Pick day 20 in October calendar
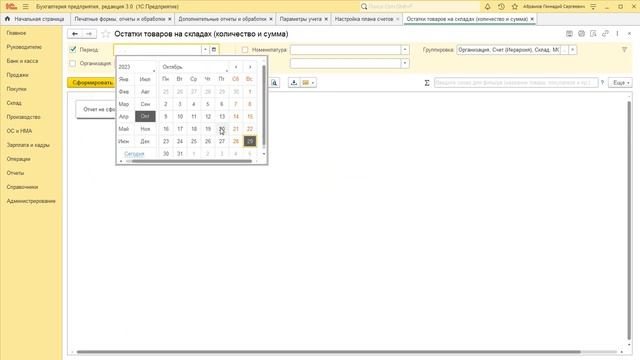 pyautogui.click(x=222, y=129)
